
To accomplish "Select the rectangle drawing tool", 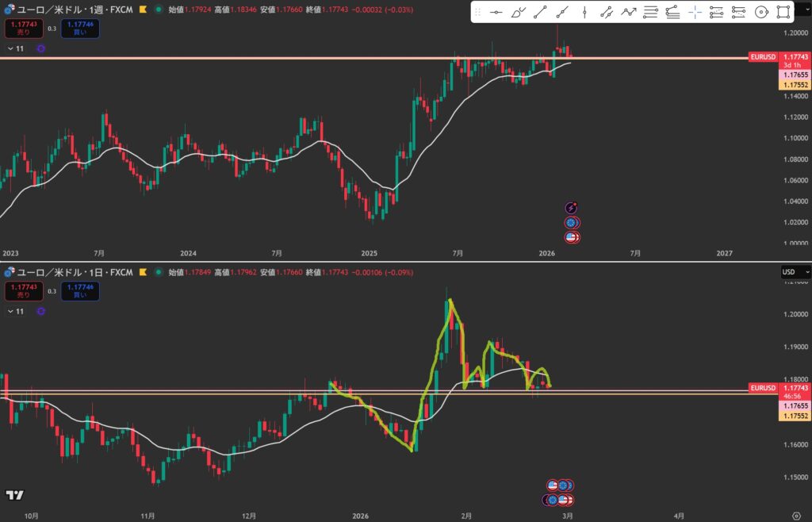I will (783, 12).
